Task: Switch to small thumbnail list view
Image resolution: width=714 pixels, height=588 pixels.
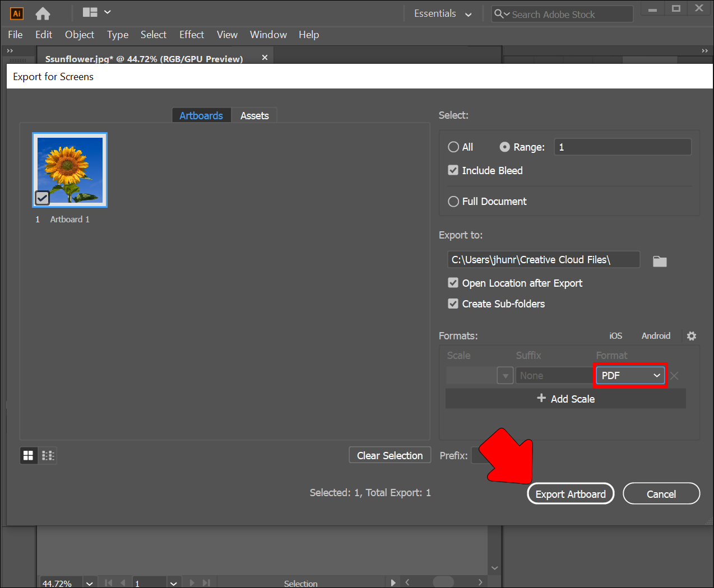Action: [48, 456]
